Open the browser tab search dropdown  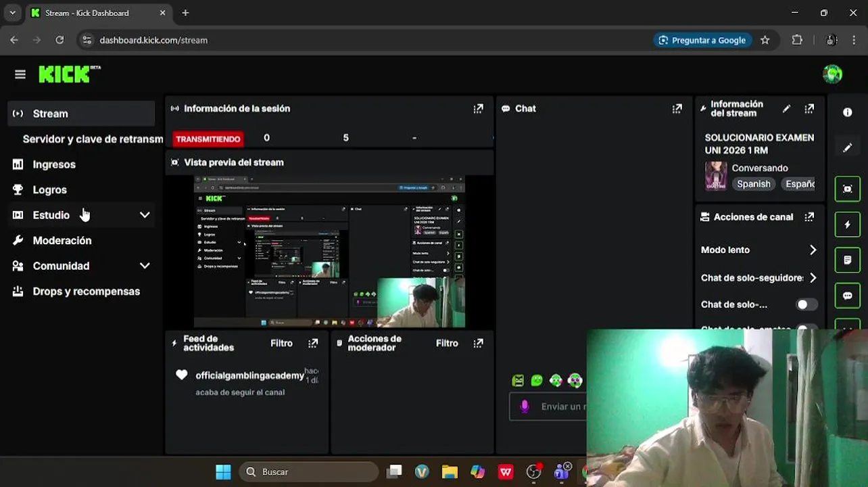[x=12, y=13]
